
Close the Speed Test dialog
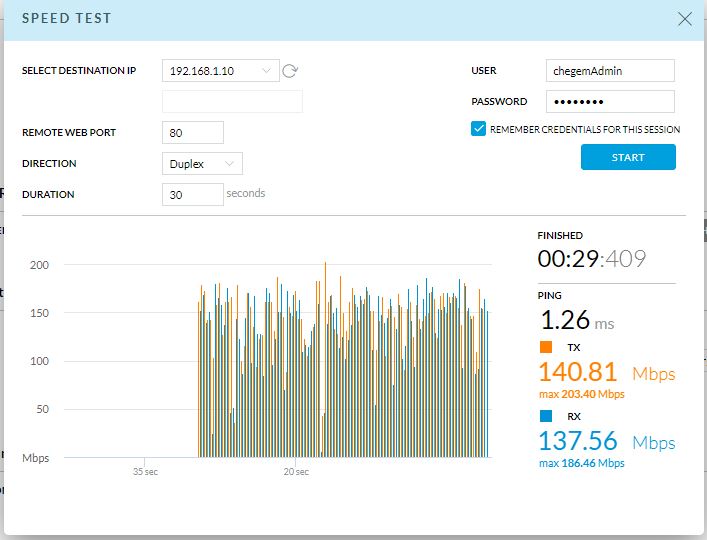tap(684, 18)
